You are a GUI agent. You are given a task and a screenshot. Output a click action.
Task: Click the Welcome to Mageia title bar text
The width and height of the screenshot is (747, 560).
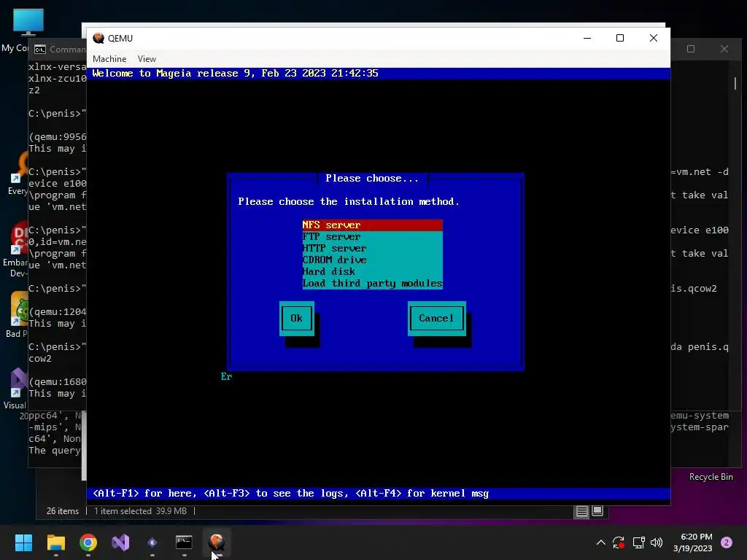pos(236,74)
